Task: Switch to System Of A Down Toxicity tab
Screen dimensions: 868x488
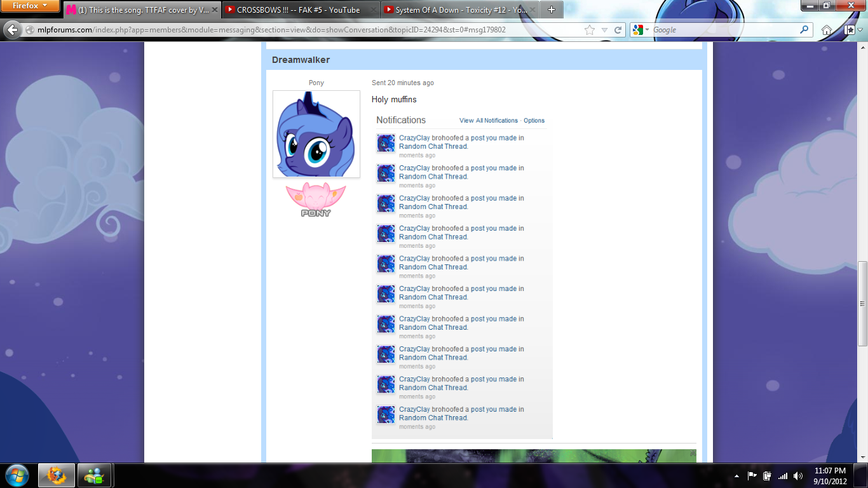Action: tap(460, 10)
